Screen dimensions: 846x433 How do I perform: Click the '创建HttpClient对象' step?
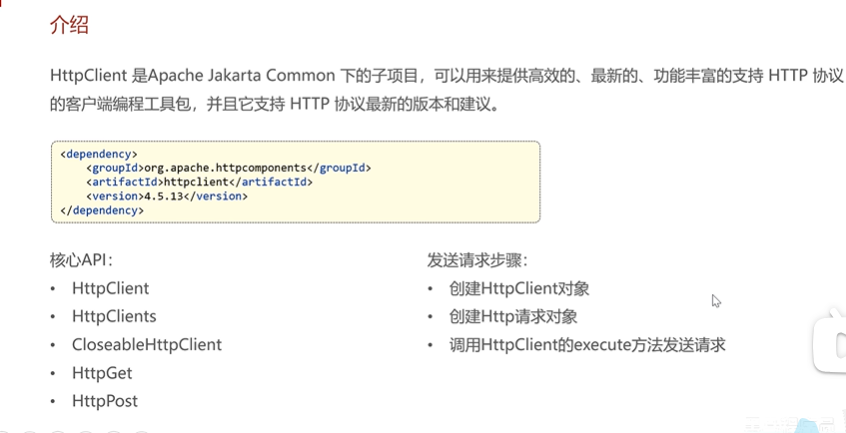(519, 288)
